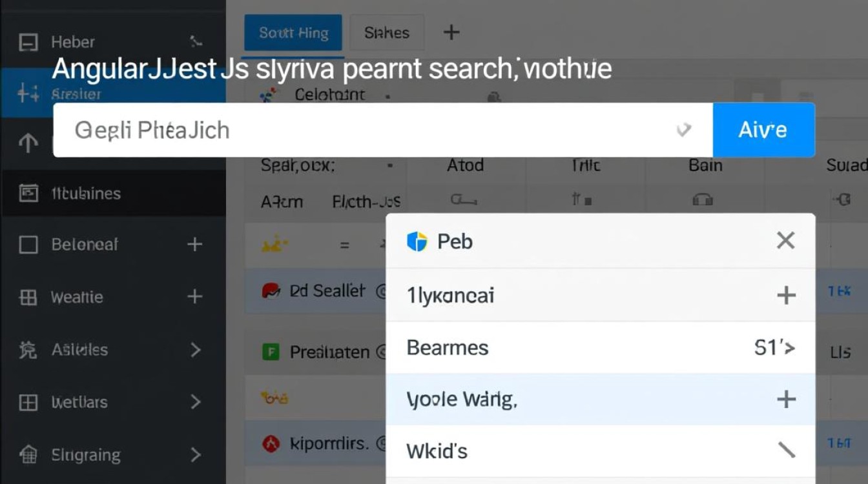
Task: Click the Singraing building icon in sidebar
Action: [28, 455]
